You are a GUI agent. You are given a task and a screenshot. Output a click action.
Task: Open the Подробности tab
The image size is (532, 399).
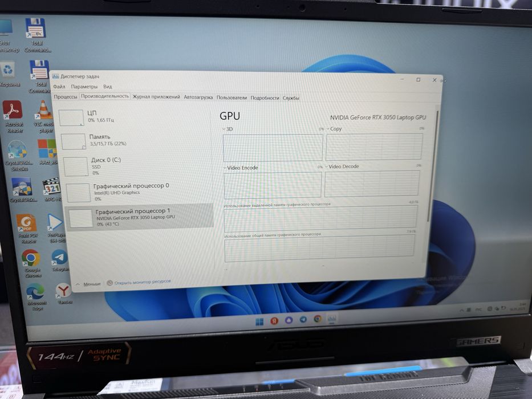click(265, 97)
